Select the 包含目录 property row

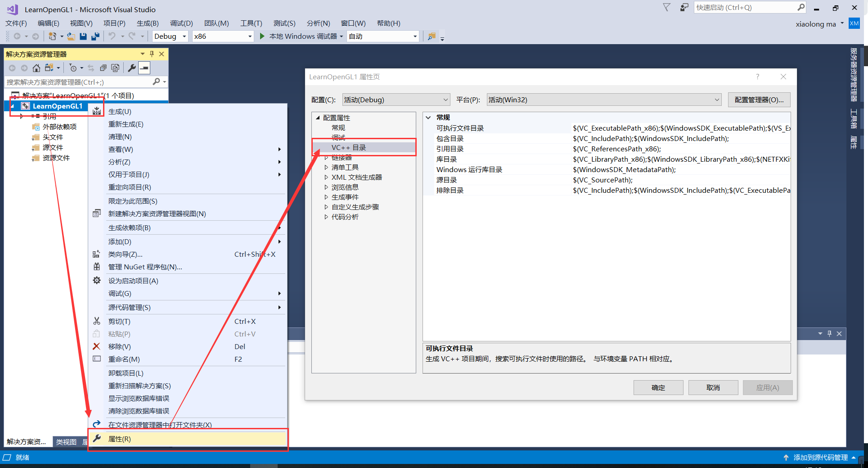point(607,138)
